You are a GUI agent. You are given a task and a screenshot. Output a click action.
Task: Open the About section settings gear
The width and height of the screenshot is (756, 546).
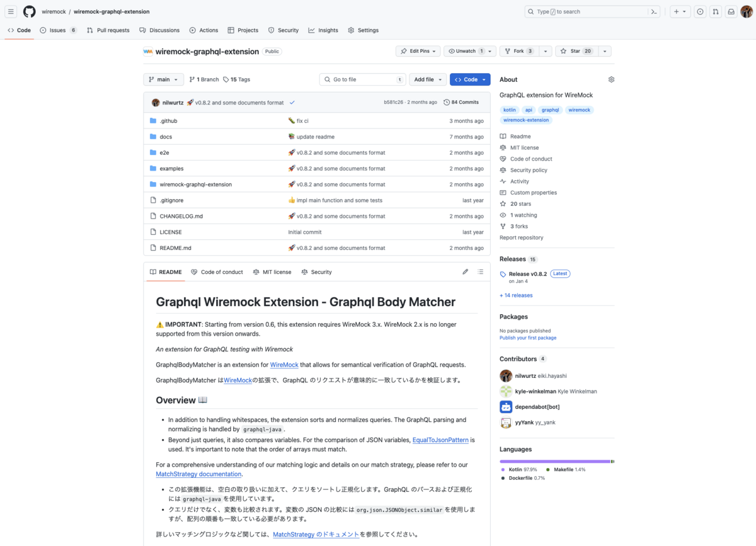click(x=610, y=79)
